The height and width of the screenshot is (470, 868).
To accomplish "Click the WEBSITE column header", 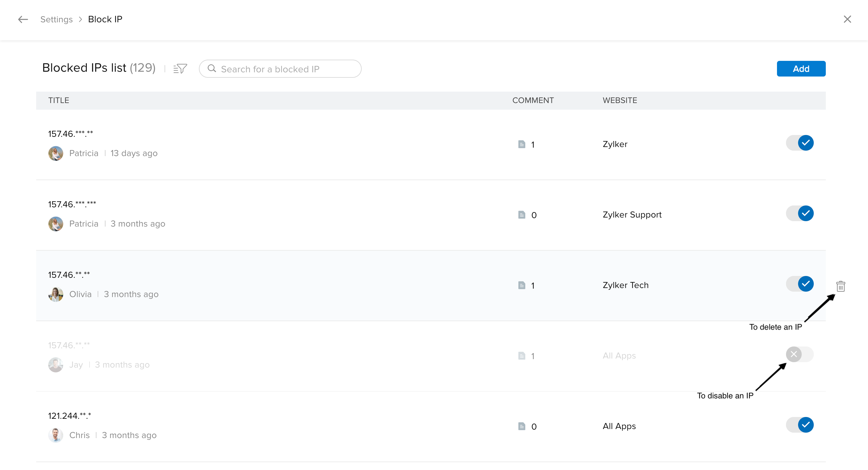I will click(620, 100).
